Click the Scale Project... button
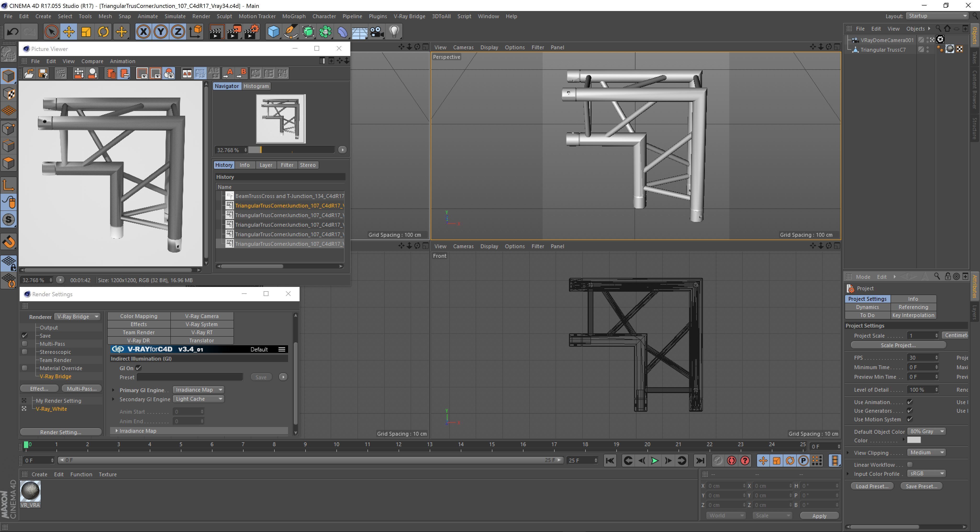The width and height of the screenshot is (980, 532). [898, 345]
